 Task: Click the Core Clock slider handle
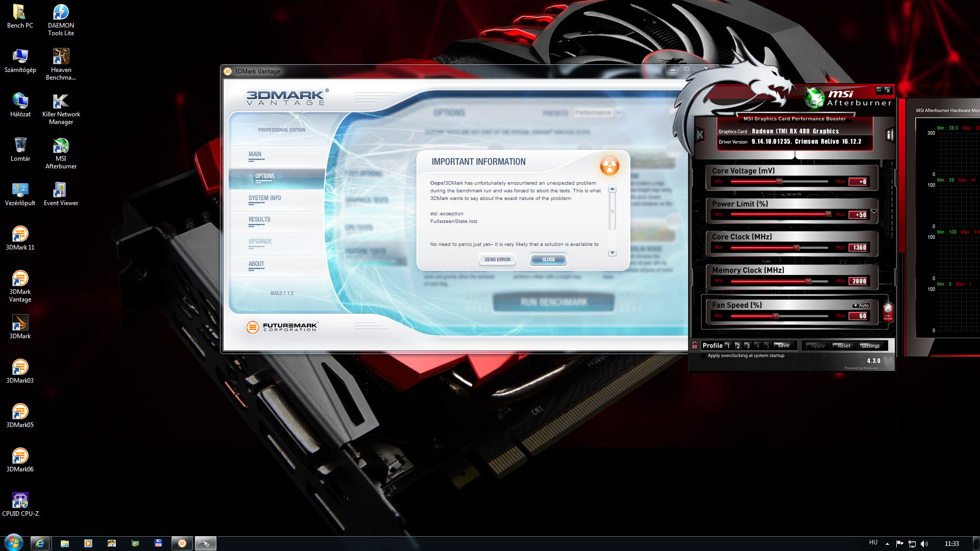[796, 247]
